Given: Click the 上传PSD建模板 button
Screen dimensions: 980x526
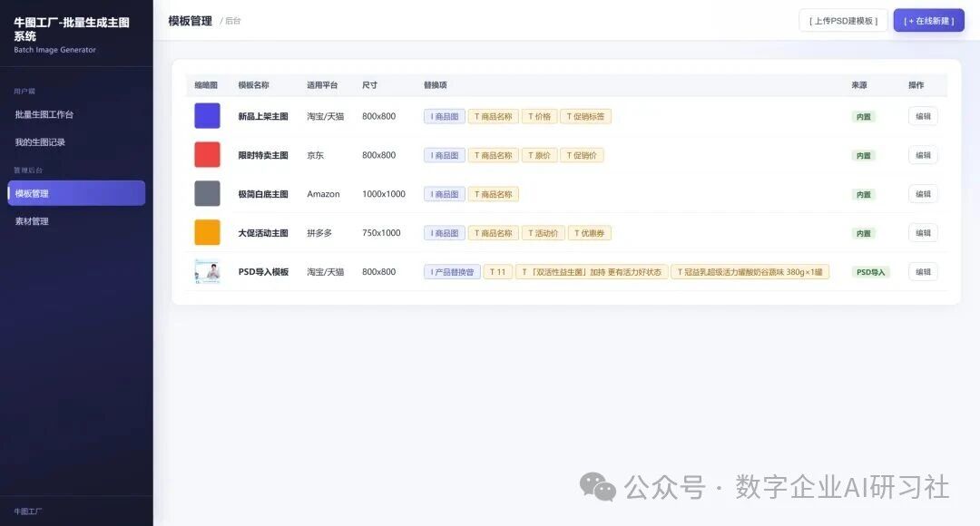Looking at the screenshot, I should point(843,21).
